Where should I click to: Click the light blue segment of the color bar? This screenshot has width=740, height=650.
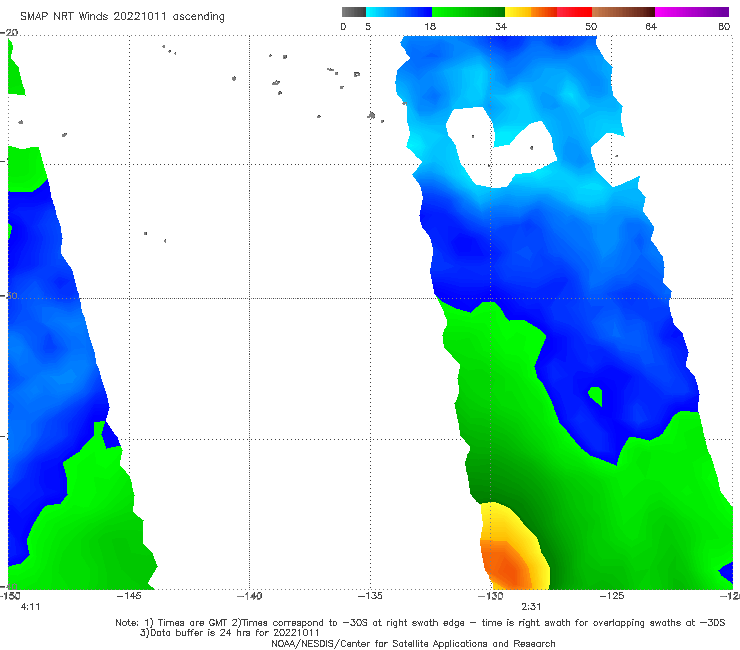(399, 12)
